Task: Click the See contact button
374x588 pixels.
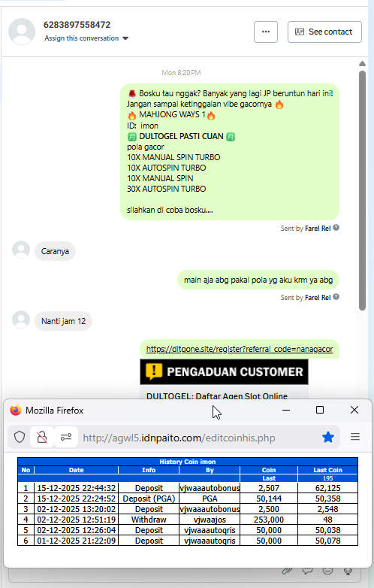Action: click(324, 32)
